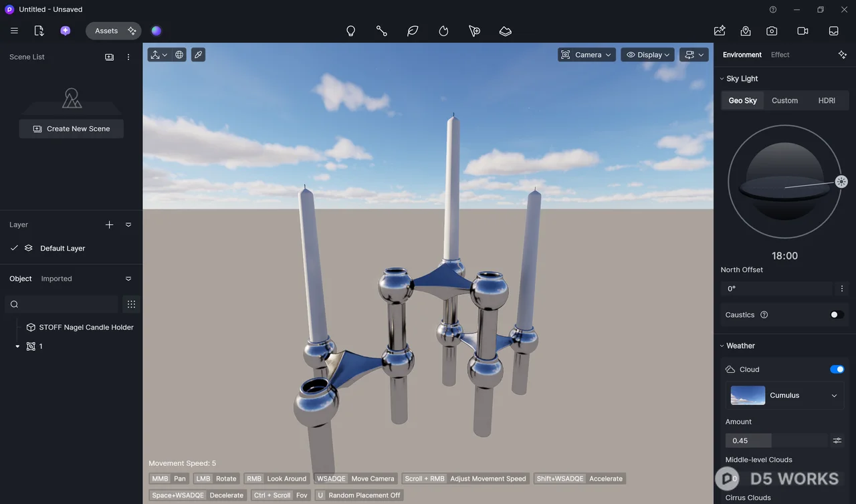Toggle Default Layer visibility checkmark
The image size is (856, 504).
(x=14, y=248)
